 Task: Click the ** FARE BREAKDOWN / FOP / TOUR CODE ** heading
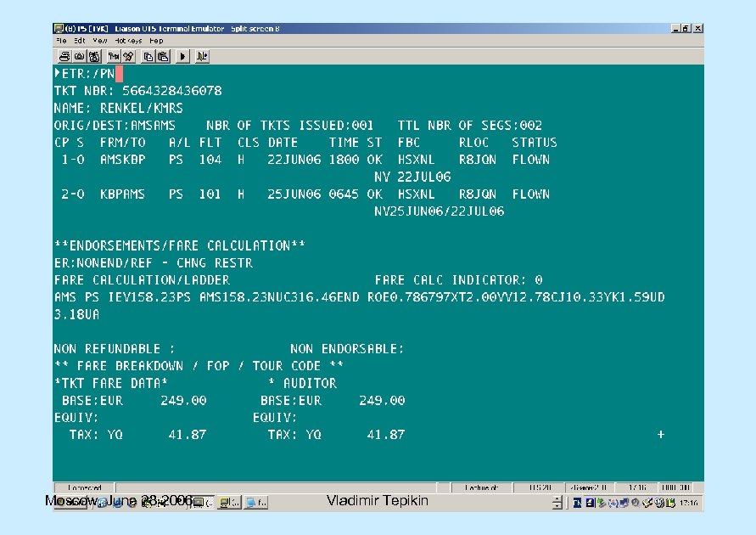pos(199,366)
